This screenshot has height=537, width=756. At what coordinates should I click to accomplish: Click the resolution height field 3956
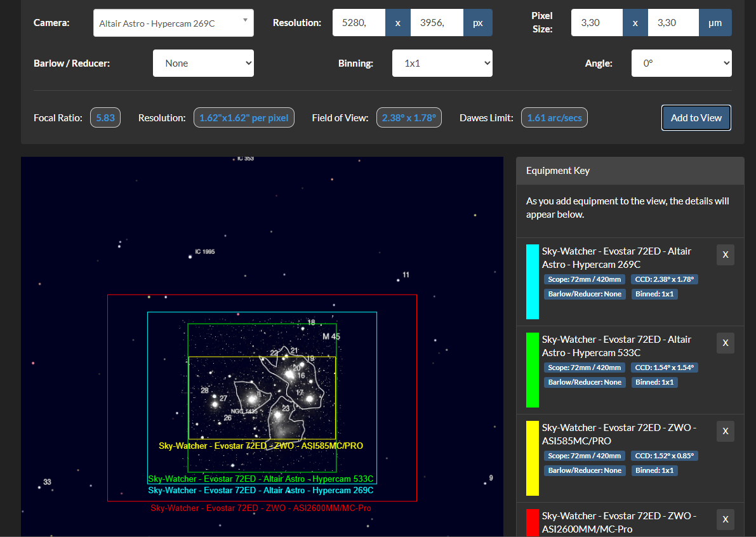(437, 23)
